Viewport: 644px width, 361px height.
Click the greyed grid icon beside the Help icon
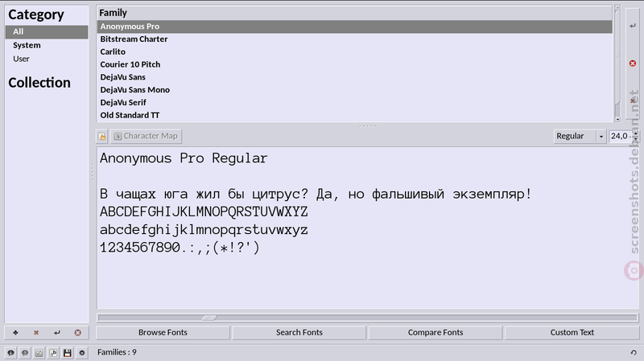coord(39,353)
